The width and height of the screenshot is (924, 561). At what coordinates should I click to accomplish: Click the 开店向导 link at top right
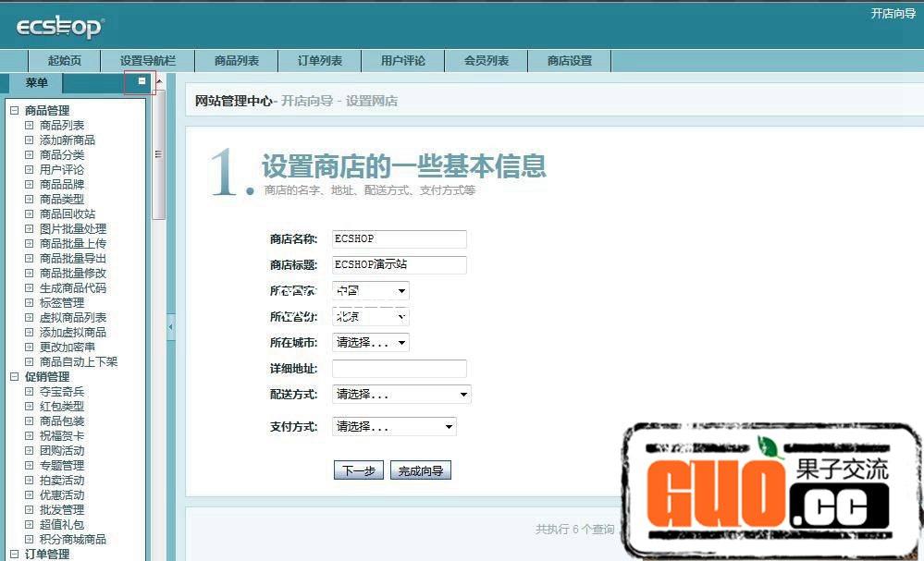(893, 14)
